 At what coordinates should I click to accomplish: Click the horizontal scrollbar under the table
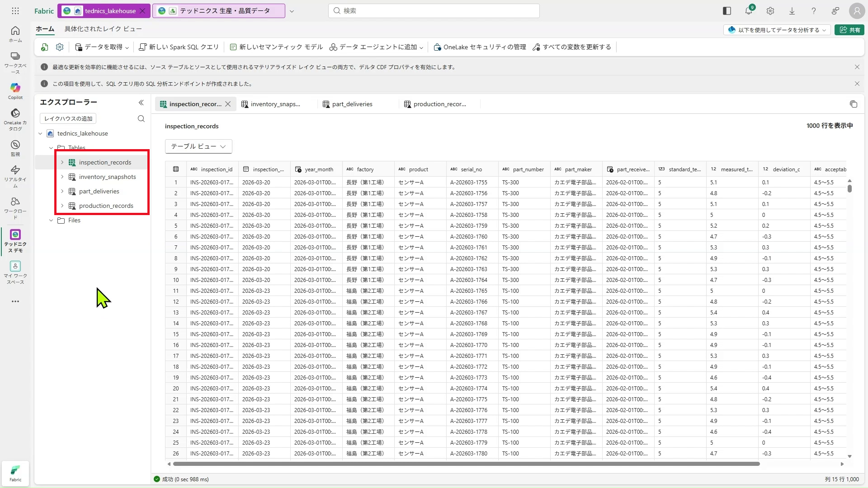pyautogui.click(x=466, y=464)
